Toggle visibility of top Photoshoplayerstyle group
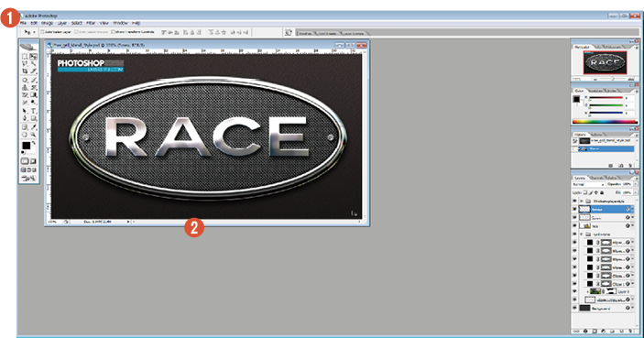The image size is (644, 338). [574, 202]
